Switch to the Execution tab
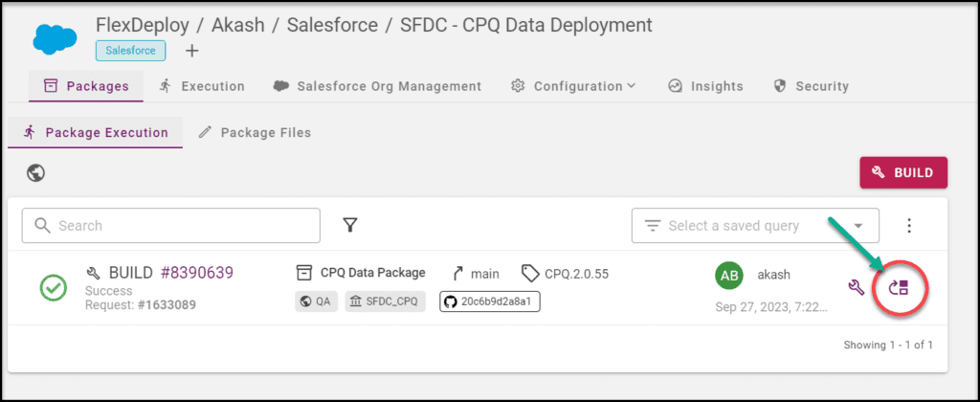Screen dimensions: 980x402 [201, 86]
